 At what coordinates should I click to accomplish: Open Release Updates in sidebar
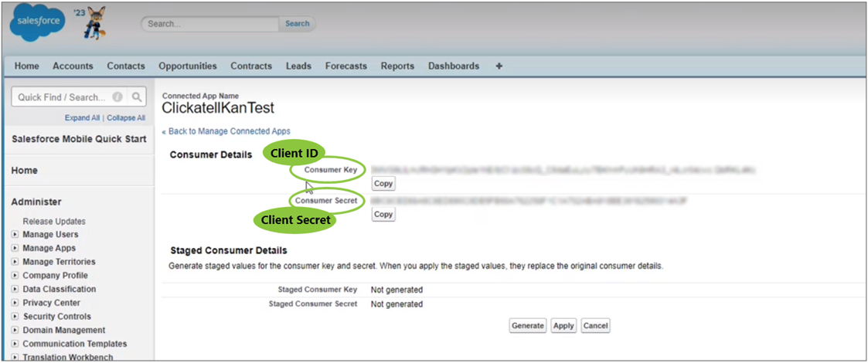click(54, 222)
